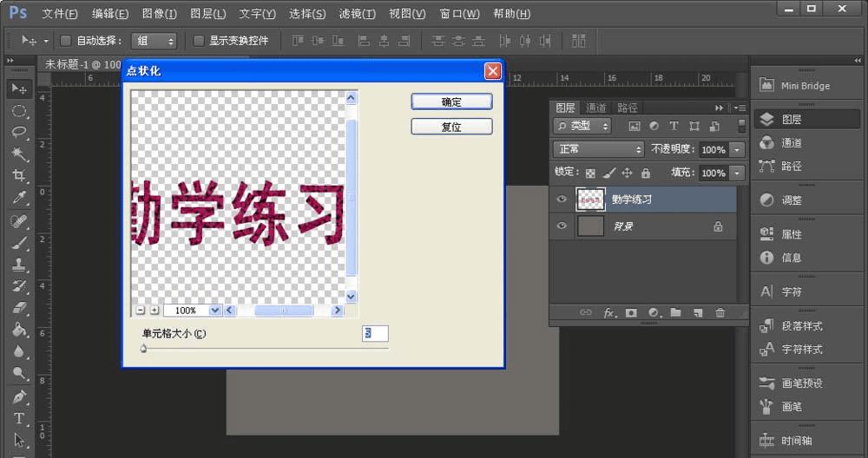The image size is (868, 458).
Task: Expand the 不透明度 opacity dropdown arrow
Action: coord(738,149)
